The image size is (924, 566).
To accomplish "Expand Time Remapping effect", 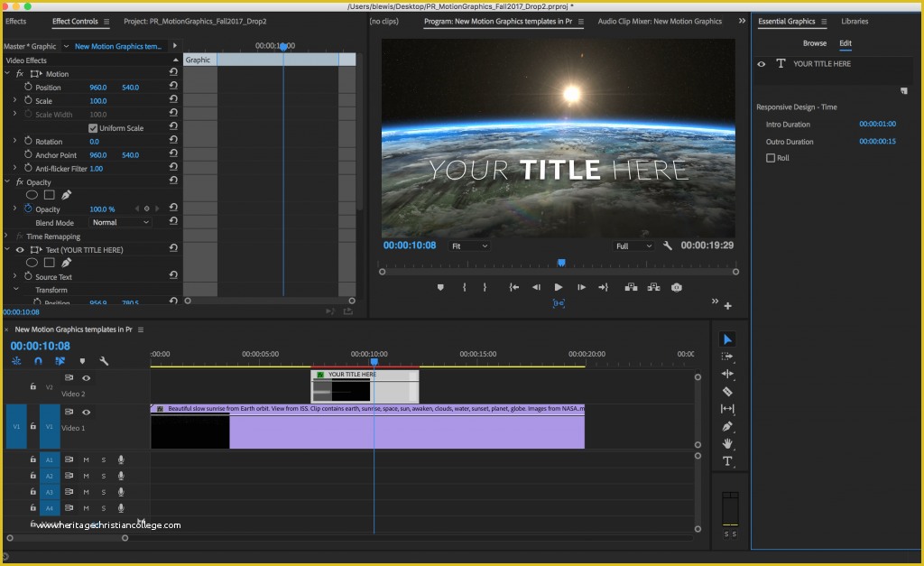I will coord(7,236).
